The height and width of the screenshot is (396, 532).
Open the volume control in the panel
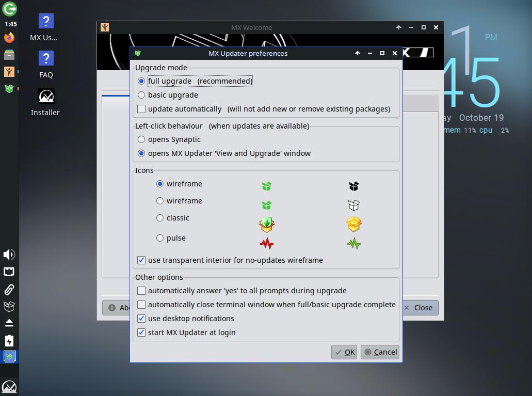point(9,255)
